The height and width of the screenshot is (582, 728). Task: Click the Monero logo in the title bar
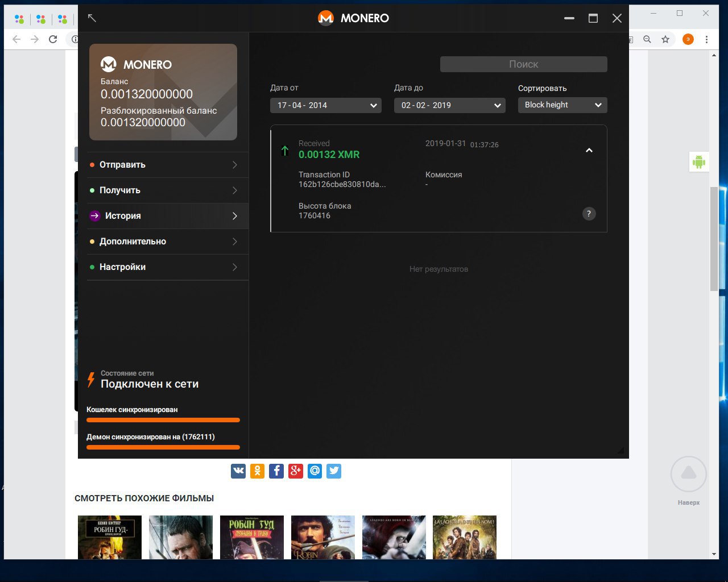326,18
